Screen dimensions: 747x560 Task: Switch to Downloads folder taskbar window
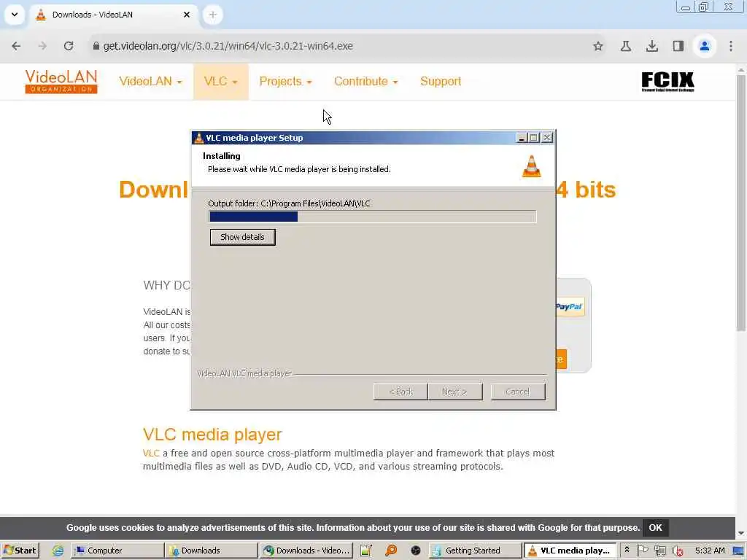[x=211, y=551]
